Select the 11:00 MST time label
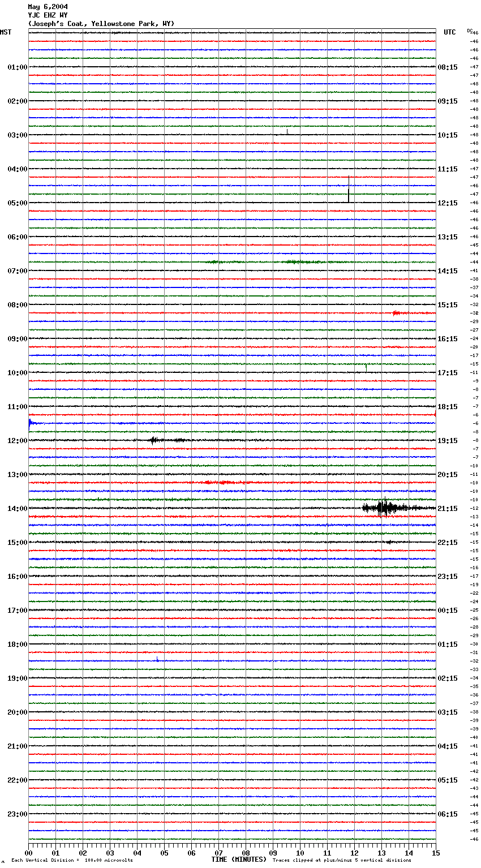Viewport: 481px width, 868px height. pos(18,407)
